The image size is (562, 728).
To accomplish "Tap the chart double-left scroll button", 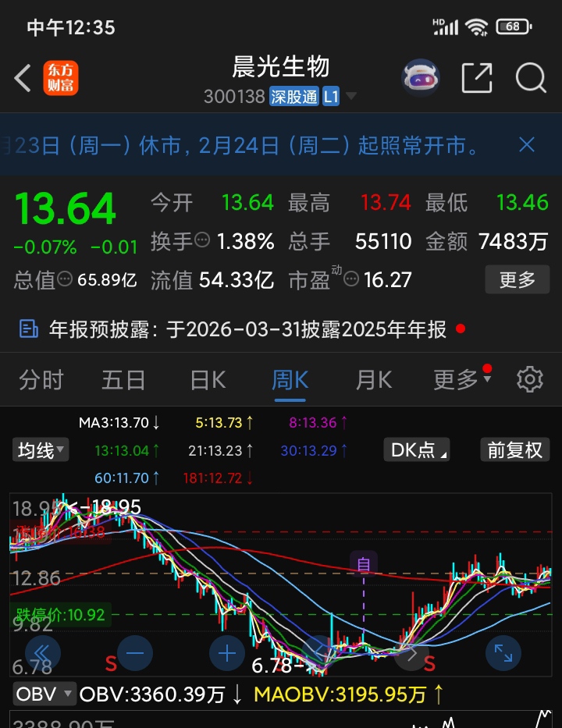I will (x=42, y=653).
